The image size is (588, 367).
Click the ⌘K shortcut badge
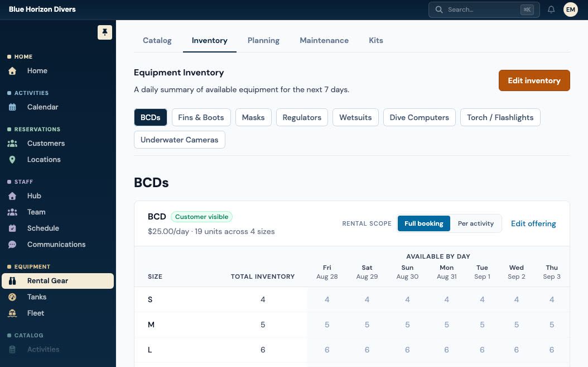527,9
